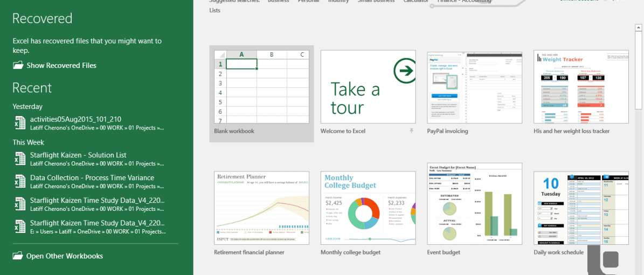Click the Monthly college budget caption

(351, 252)
